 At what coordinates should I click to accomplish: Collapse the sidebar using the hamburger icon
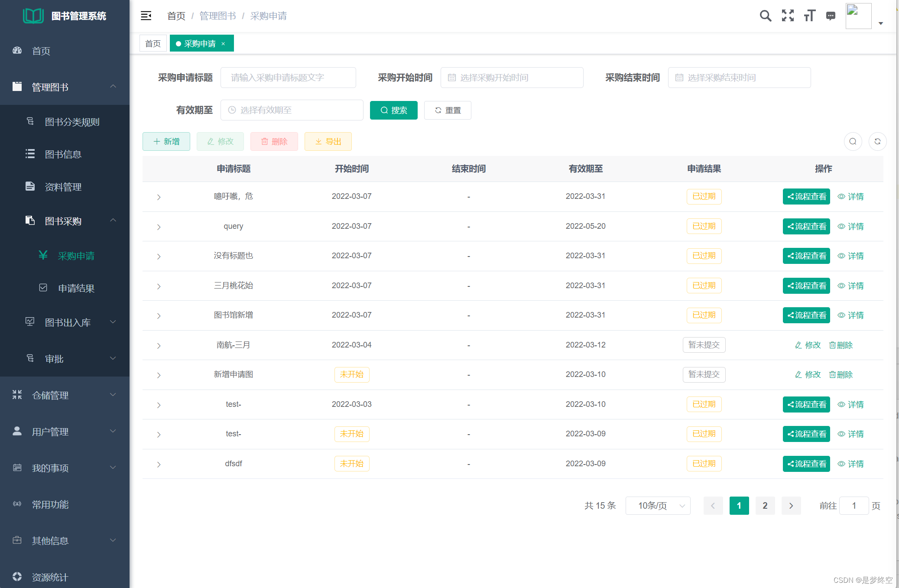[146, 16]
